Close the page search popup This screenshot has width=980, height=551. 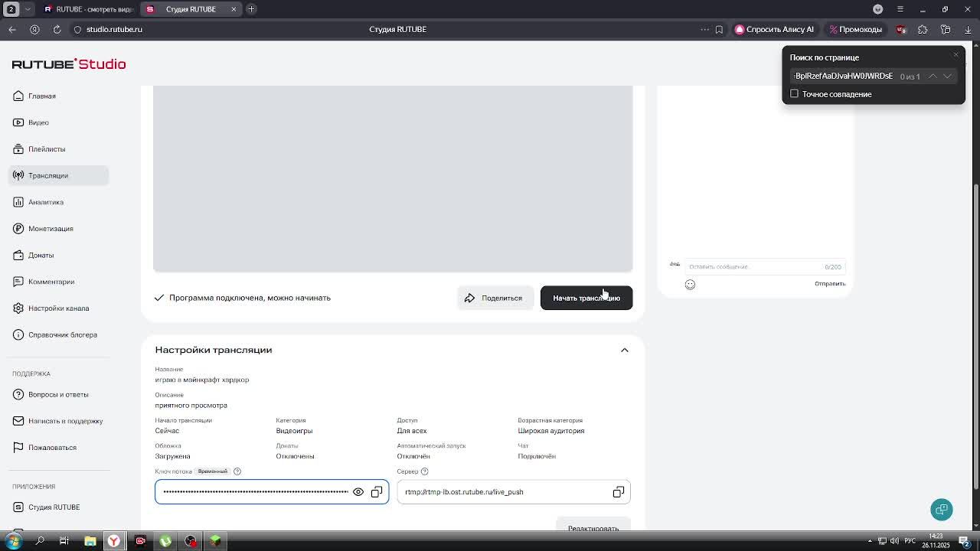pos(955,54)
